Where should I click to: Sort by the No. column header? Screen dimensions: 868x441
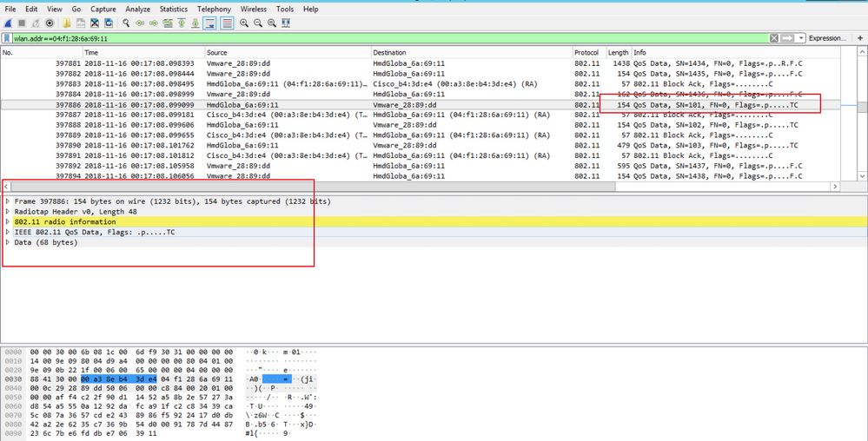(x=42, y=53)
